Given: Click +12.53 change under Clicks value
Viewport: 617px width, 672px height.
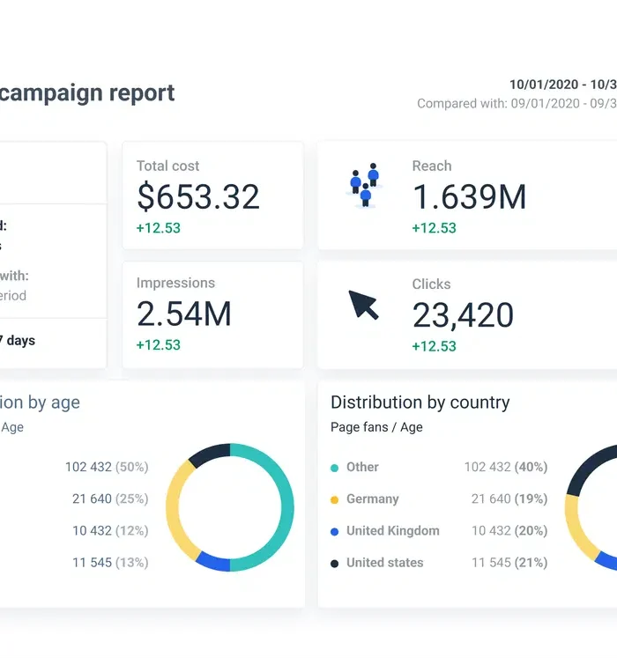Looking at the screenshot, I should pyautogui.click(x=434, y=346).
